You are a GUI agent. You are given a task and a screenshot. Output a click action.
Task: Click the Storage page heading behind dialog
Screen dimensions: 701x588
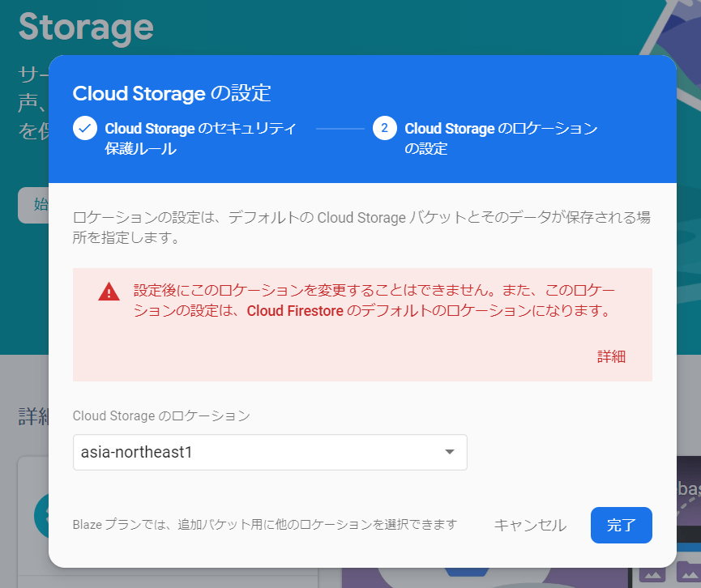coord(86,28)
